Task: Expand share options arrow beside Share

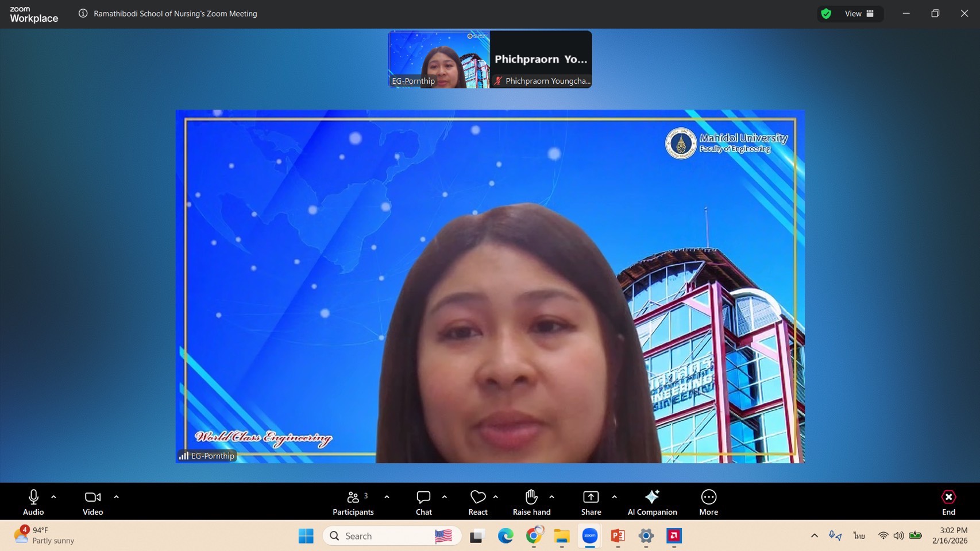Action: click(x=614, y=497)
